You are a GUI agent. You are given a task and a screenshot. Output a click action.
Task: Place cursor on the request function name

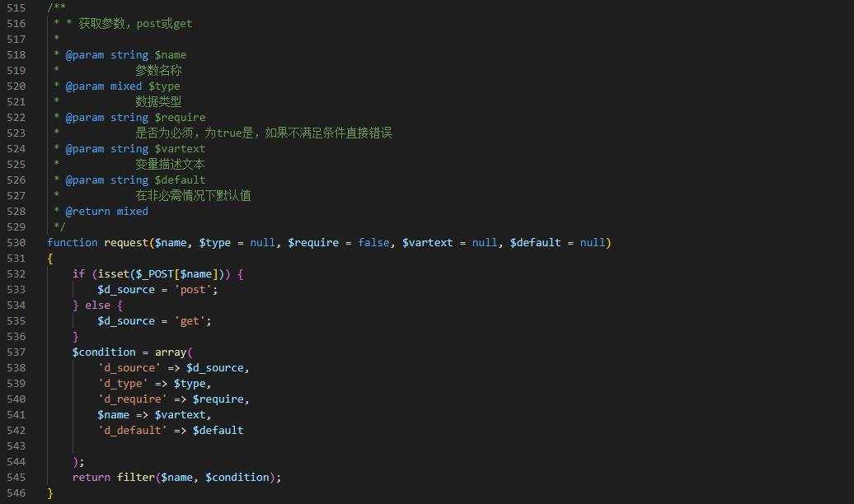point(126,243)
